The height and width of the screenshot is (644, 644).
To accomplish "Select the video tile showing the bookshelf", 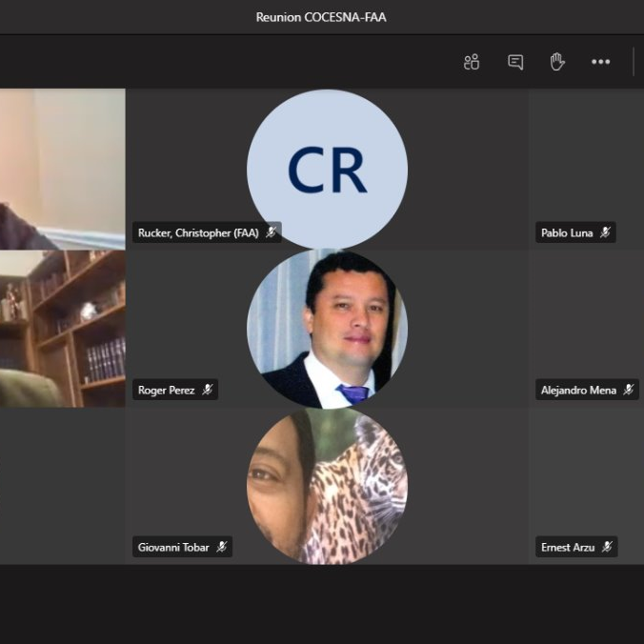I will 62,329.
